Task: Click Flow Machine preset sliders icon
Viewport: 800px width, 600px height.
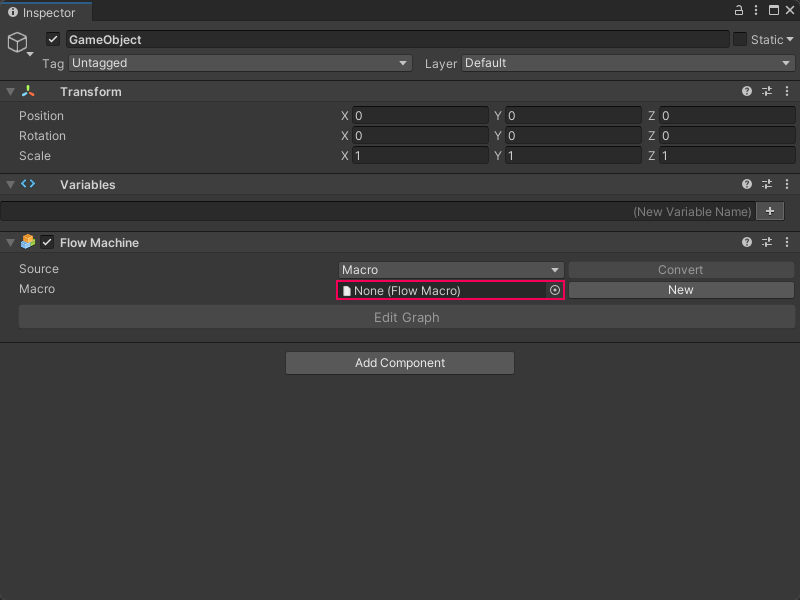Action: tap(767, 243)
